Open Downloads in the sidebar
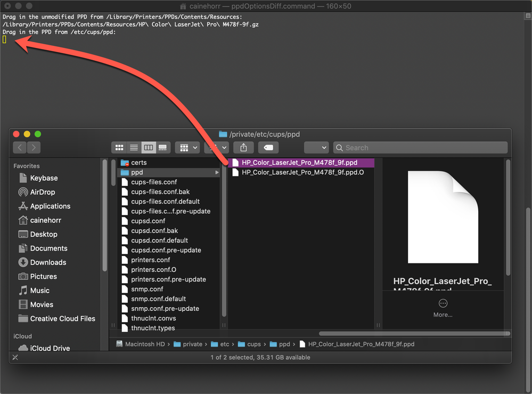The width and height of the screenshot is (532, 394). click(42, 262)
